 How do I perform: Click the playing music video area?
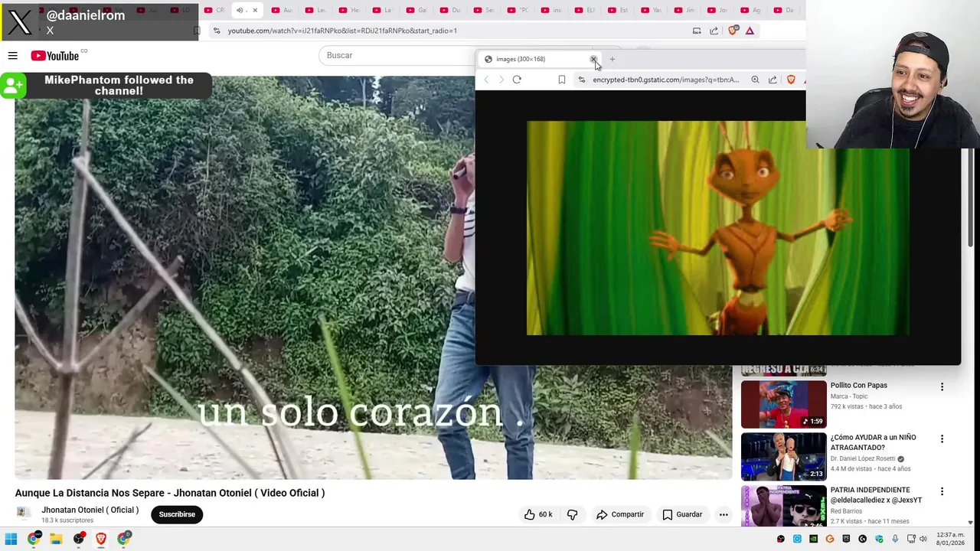[x=245, y=277]
